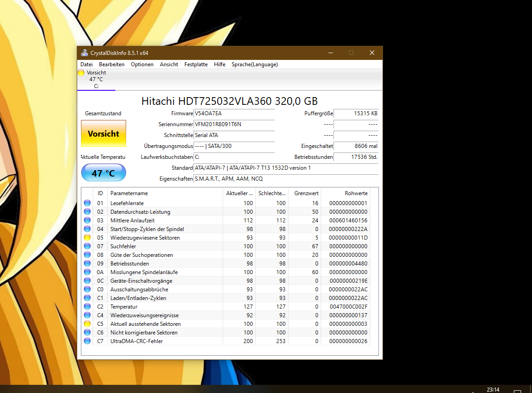The image size is (532, 393).
Task: Click blue status dot beside UltraDMA-CRC-Fehler
Action: (87, 341)
